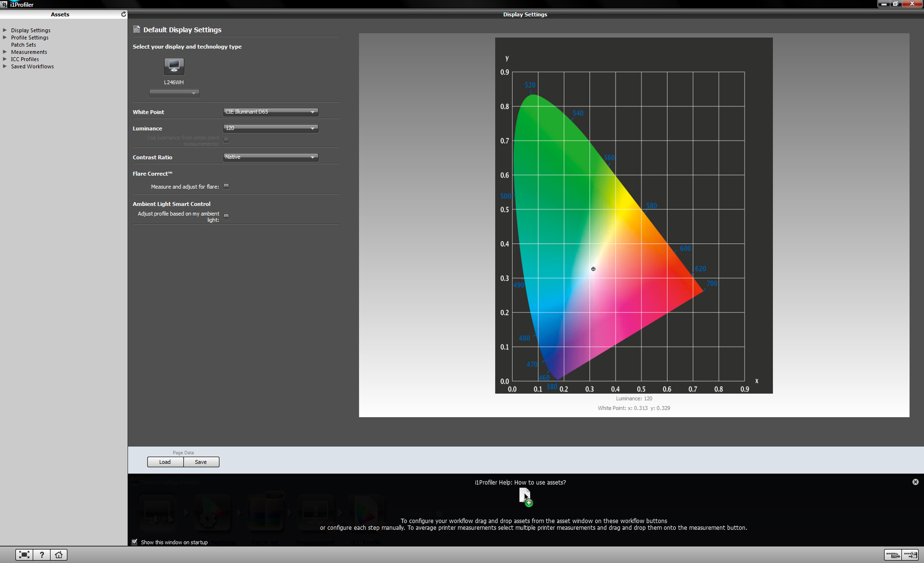The width and height of the screenshot is (924, 563).
Task: Minimize the i1Profiler window
Action: [884, 3]
